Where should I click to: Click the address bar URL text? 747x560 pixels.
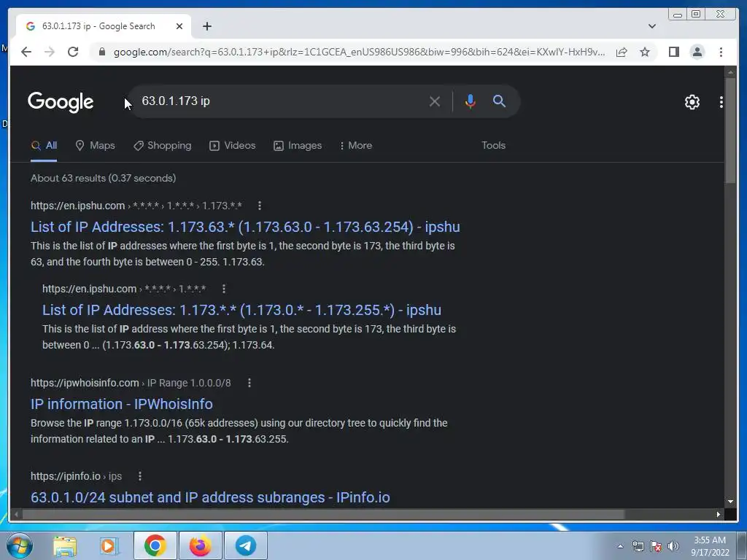(x=359, y=52)
